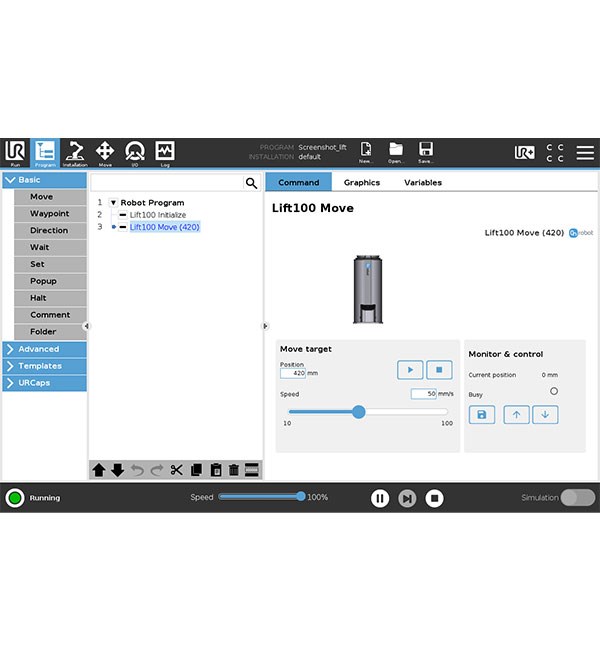Screen dimensions: 600x650
Task: Expand the program tree panel with the divider arrow
Action: point(265,326)
